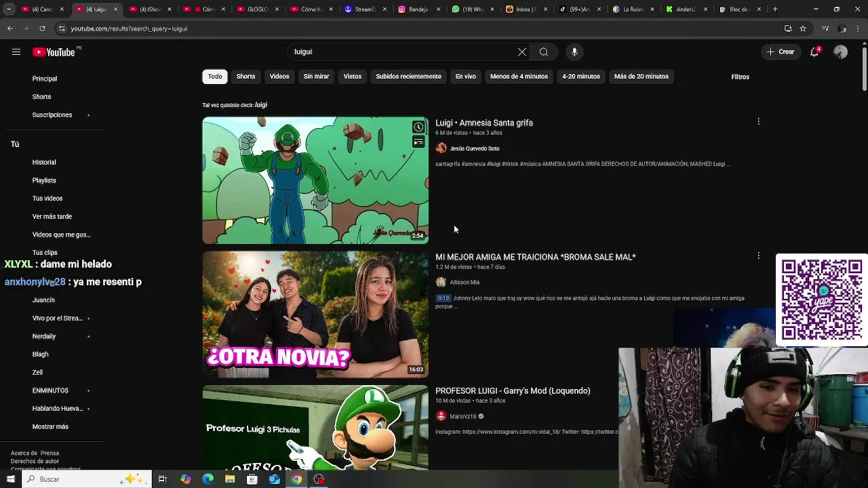Select the Videos filter chip
This screenshot has width=868, height=488.
click(279, 77)
